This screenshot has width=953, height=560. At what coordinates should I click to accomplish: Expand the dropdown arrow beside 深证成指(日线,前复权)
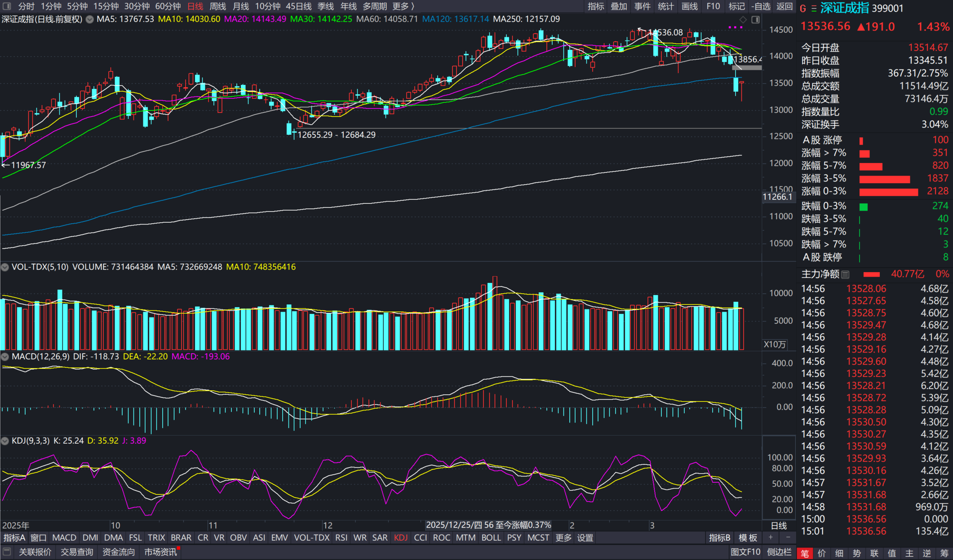(89, 19)
